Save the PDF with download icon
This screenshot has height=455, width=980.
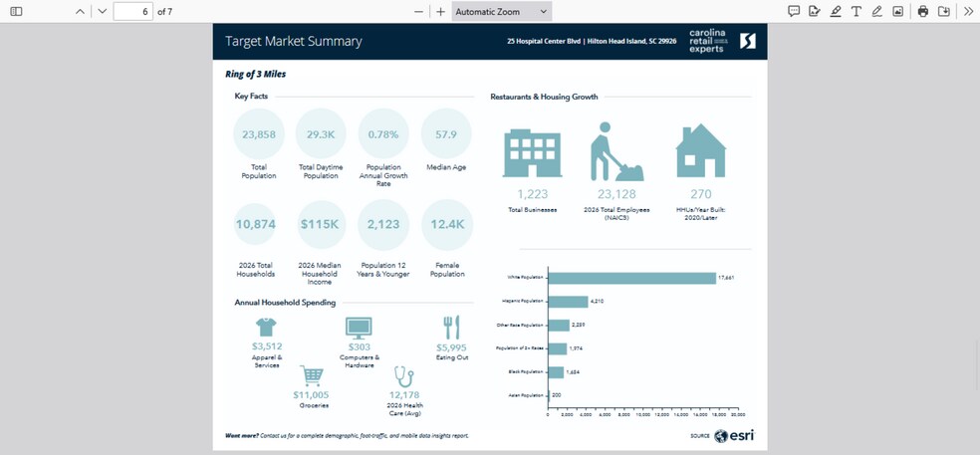pyautogui.click(x=944, y=11)
